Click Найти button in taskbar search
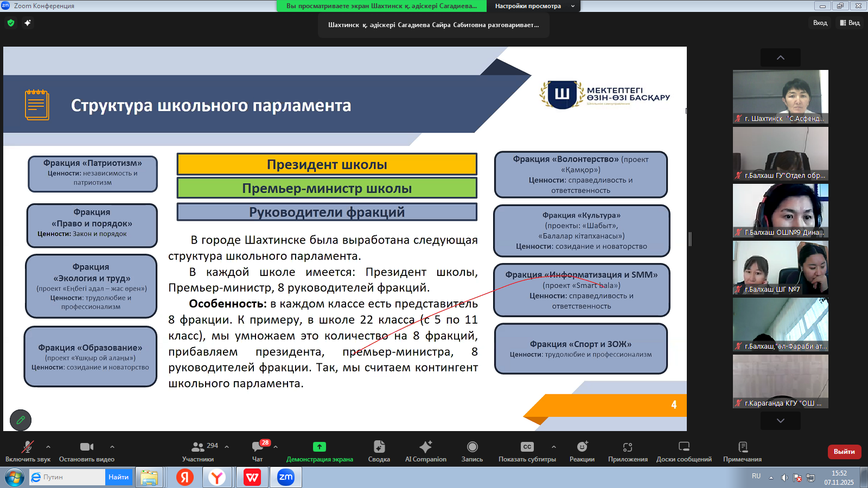This screenshot has width=868, height=488. [x=118, y=477]
